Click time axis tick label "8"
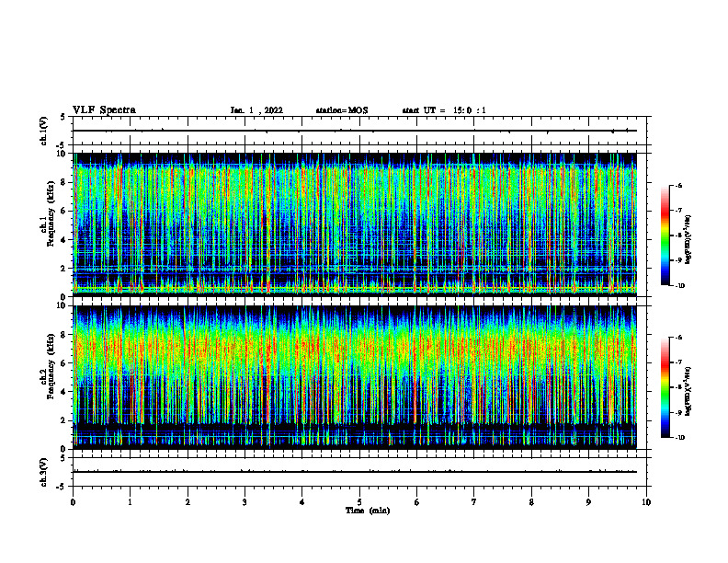 [x=531, y=502]
